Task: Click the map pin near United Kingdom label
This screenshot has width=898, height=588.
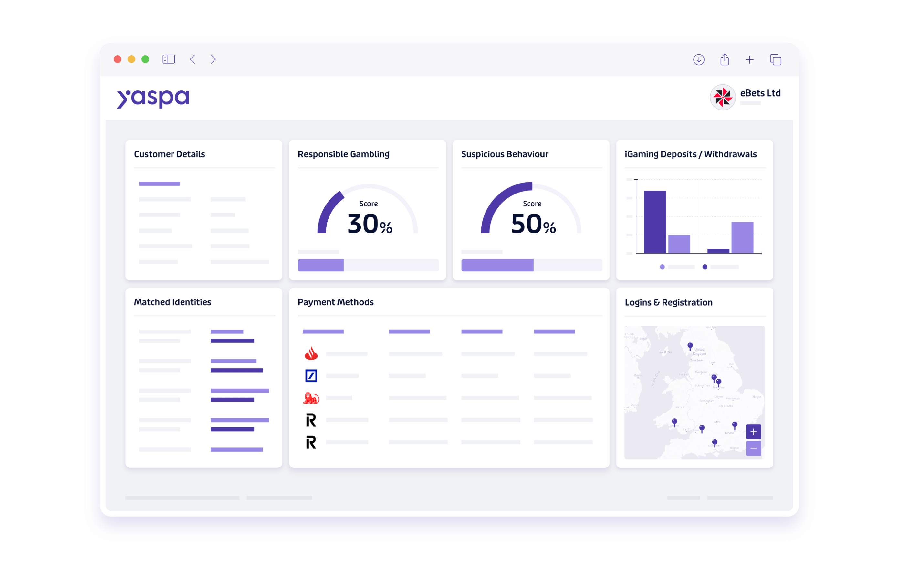Action: coord(690,346)
